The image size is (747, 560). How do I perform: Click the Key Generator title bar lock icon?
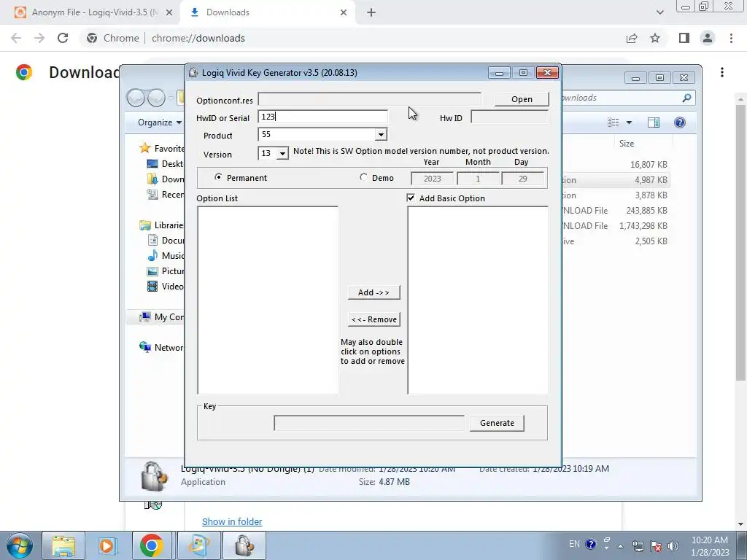pos(193,72)
